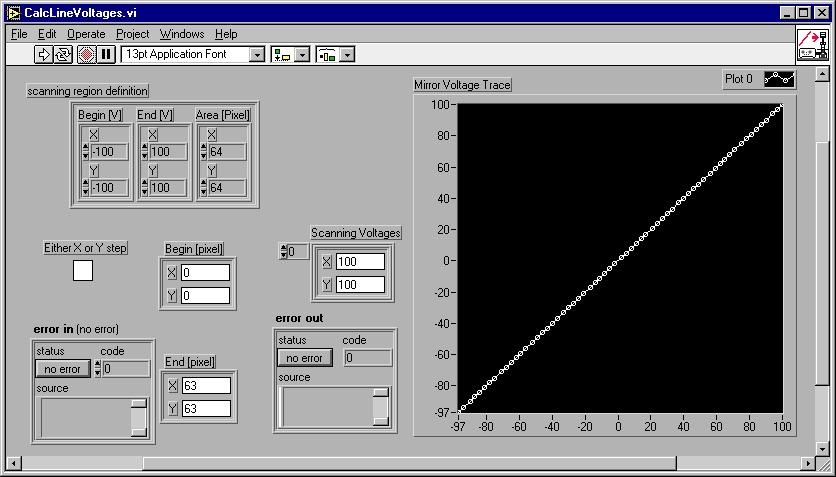Open the Project menu
The width and height of the screenshot is (836, 477).
click(x=132, y=34)
